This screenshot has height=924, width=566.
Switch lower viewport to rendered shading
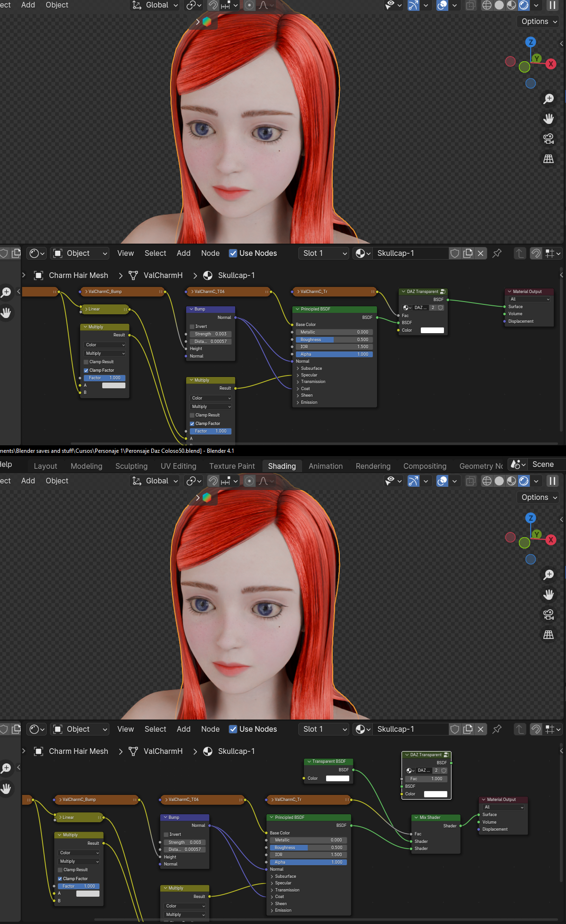[524, 481]
